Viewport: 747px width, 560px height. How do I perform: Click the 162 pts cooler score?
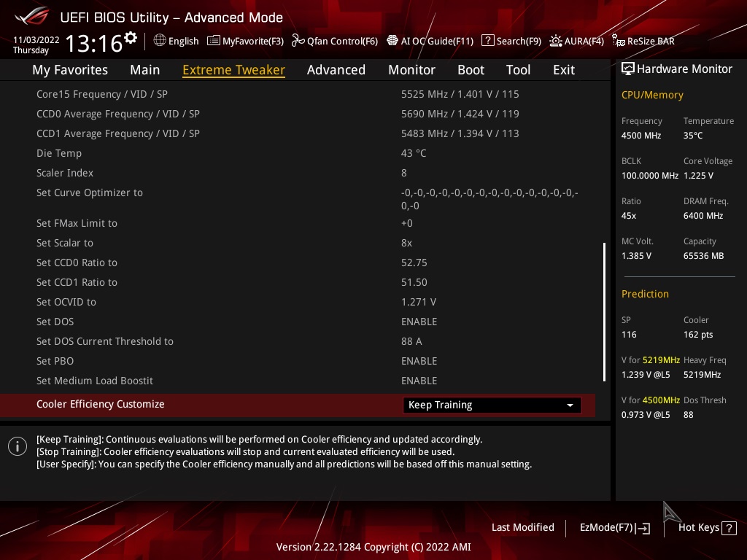pyautogui.click(x=698, y=335)
